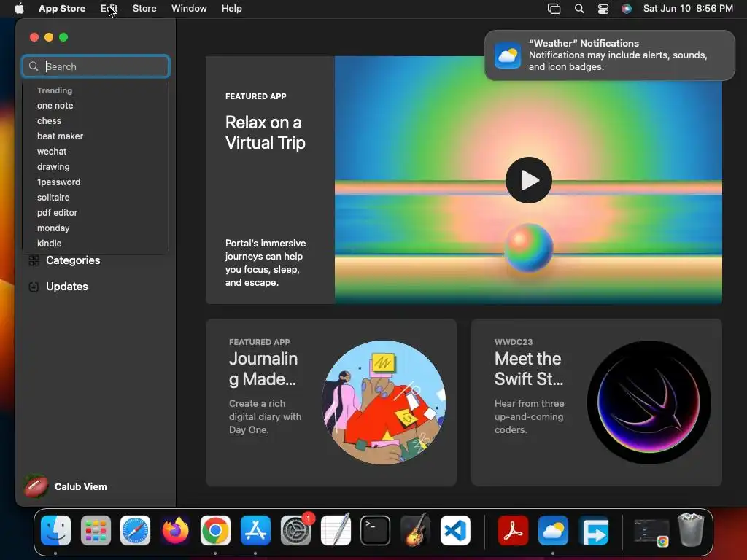
Task: Open the Weather Notifications banner
Action: pyautogui.click(x=609, y=55)
